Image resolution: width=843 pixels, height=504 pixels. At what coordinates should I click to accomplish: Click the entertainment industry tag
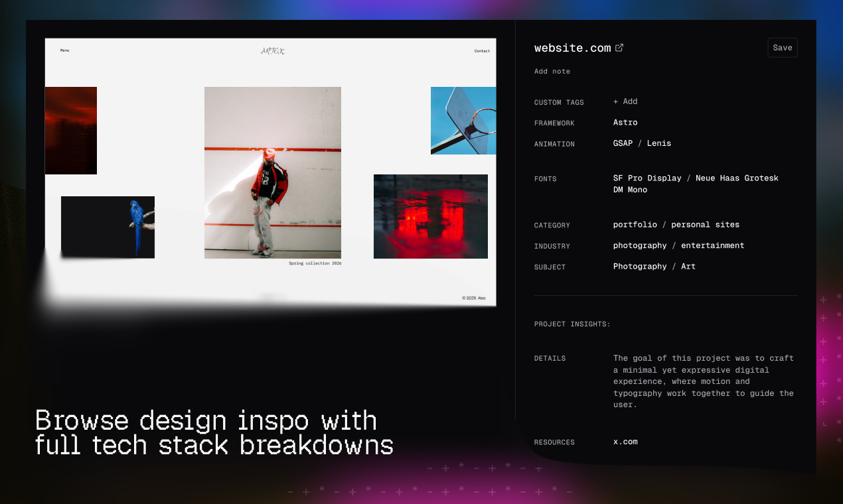[x=712, y=245]
